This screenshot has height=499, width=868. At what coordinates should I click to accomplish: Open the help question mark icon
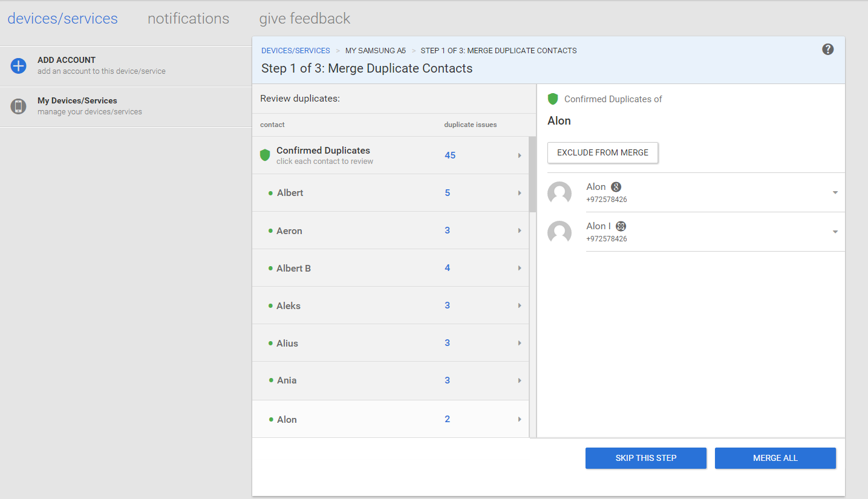[828, 50]
